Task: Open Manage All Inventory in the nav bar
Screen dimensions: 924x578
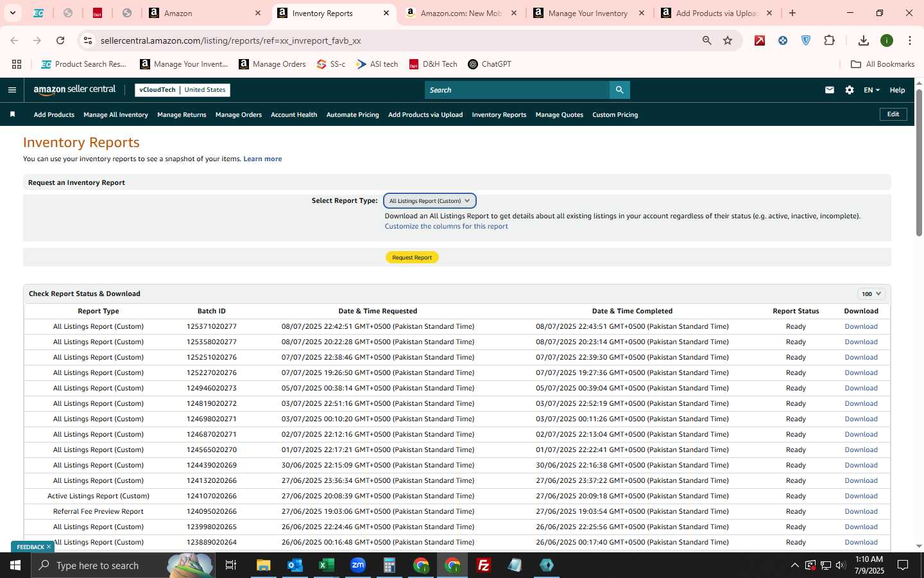Action: pos(116,114)
